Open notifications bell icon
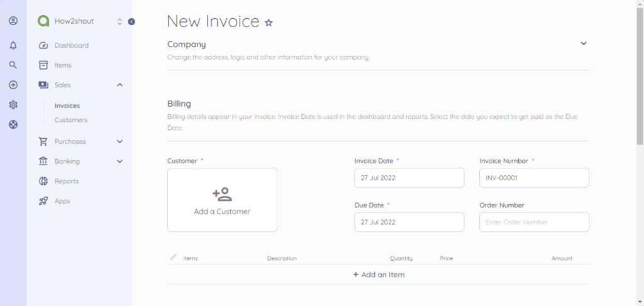 13,45
